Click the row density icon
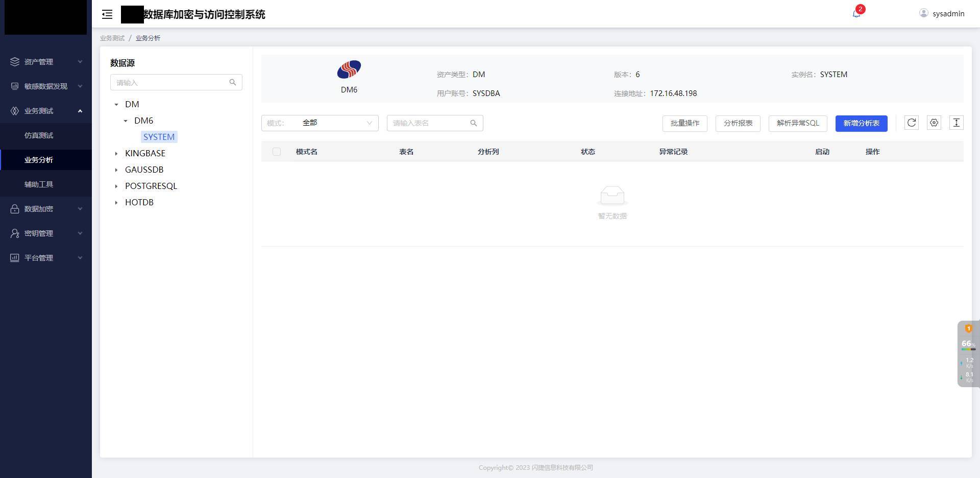The height and width of the screenshot is (478, 980). tap(957, 123)
